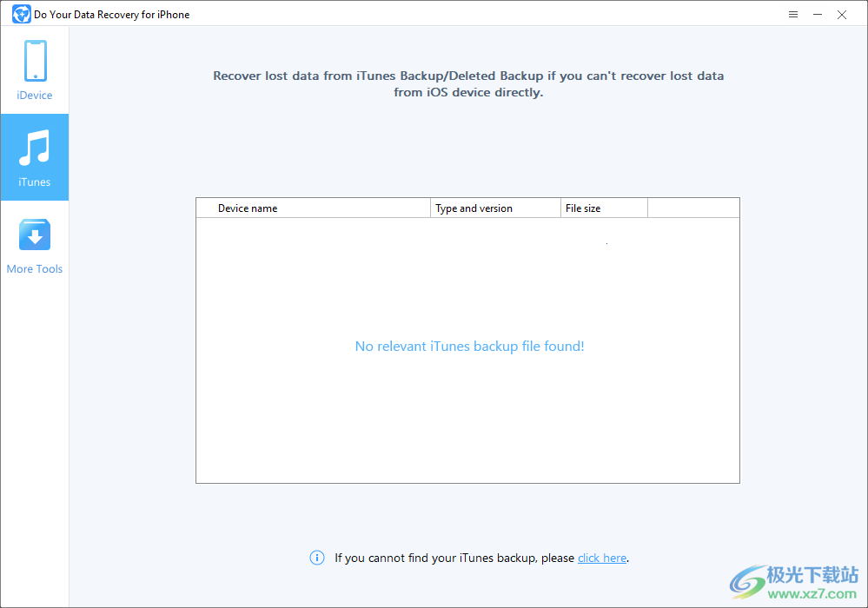The image size is (868, 608).
Task: Minimize the Data Recovery window
Action: 817,15
